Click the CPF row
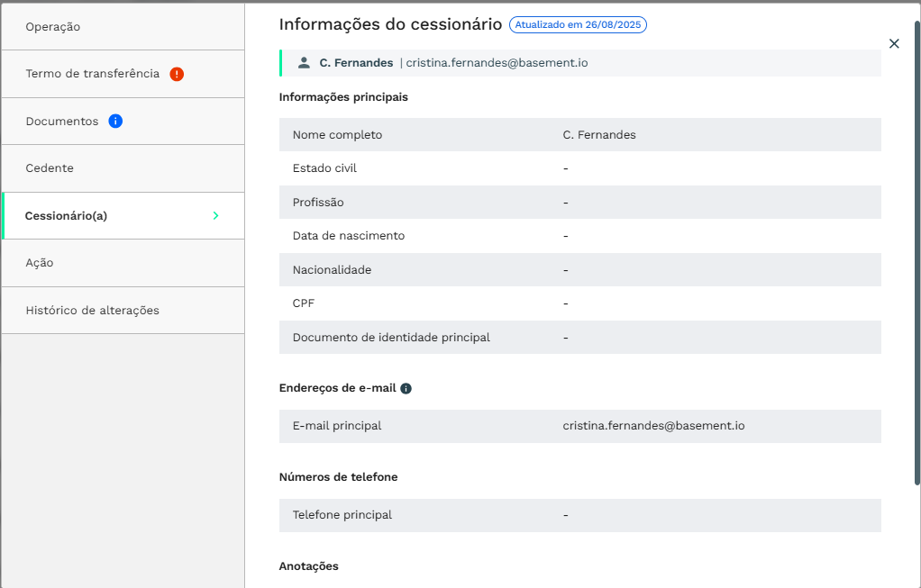 (x=579, y=303)
